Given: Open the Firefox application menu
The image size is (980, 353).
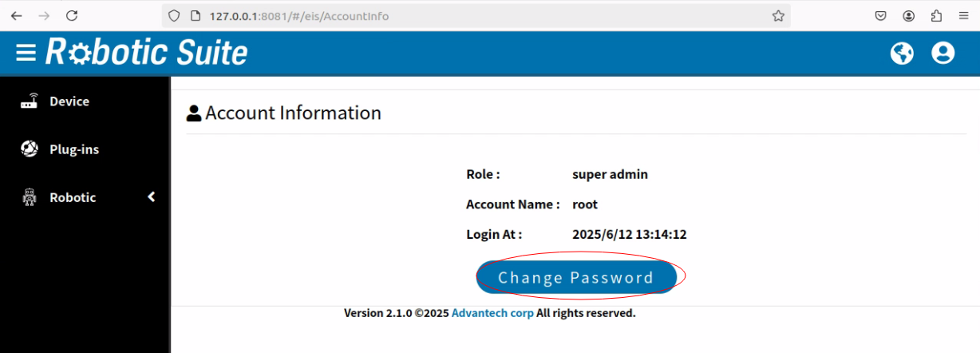Looking at the screenshot, I should coord(963,16).
